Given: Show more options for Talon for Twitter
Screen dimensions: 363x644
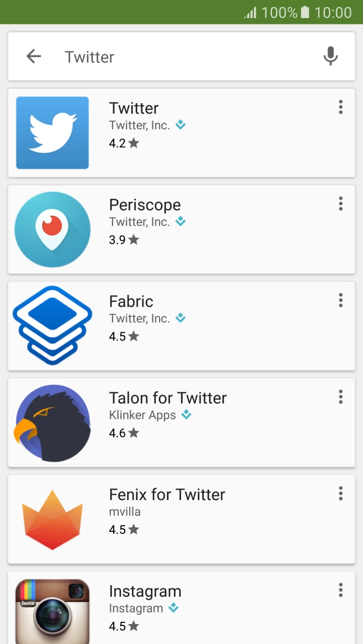Looking at the screenshot, I should (x=340, y=397).
